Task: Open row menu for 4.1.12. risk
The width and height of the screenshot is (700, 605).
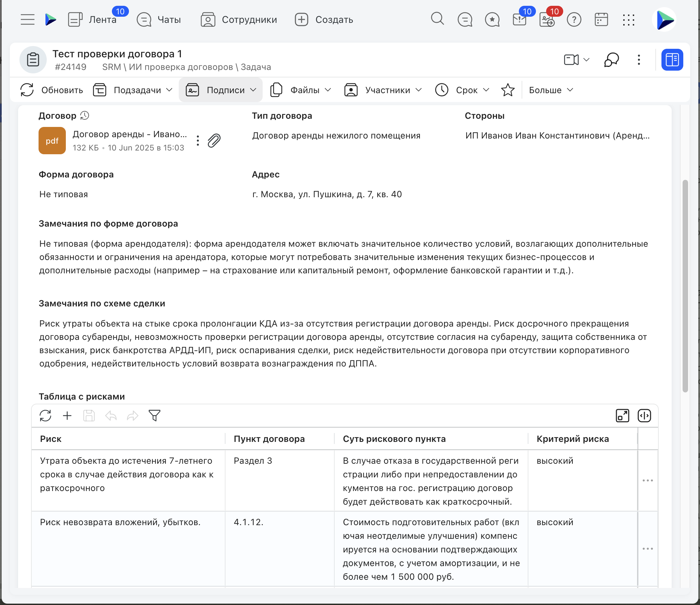Action: click(648, 549)
